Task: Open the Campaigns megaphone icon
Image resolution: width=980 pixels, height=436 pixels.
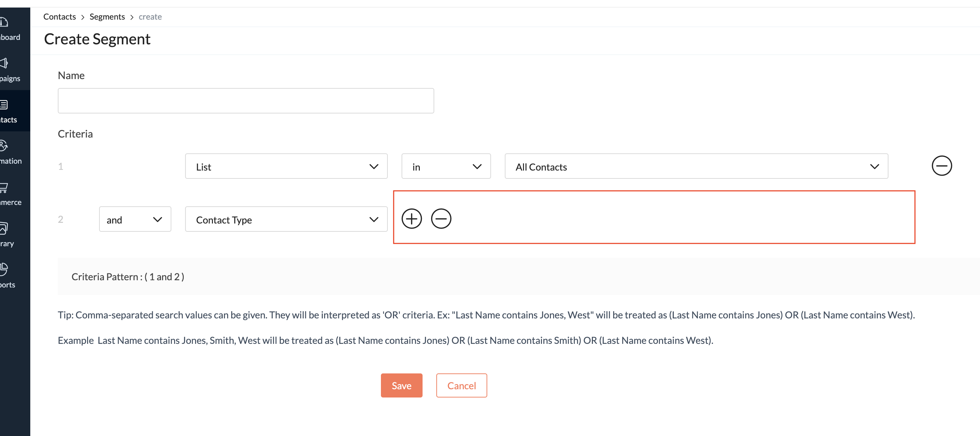Action: click(x=4, y=63)
